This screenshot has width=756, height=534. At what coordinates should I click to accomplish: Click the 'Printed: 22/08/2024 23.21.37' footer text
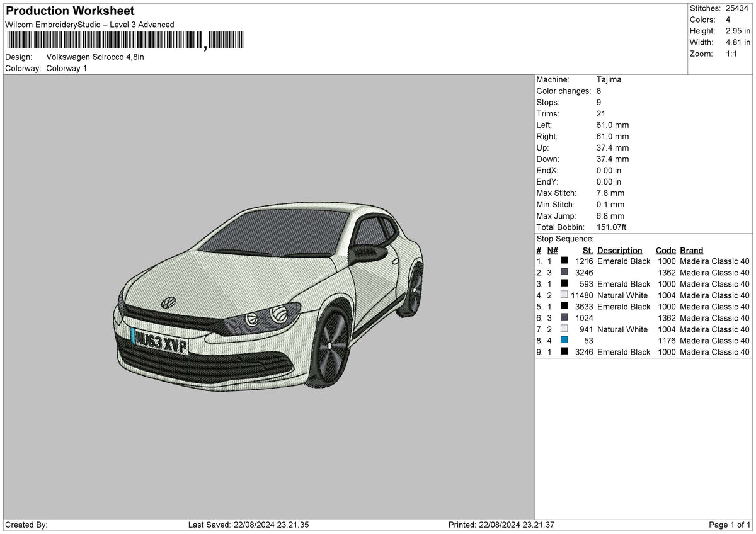tap(501, 525)
